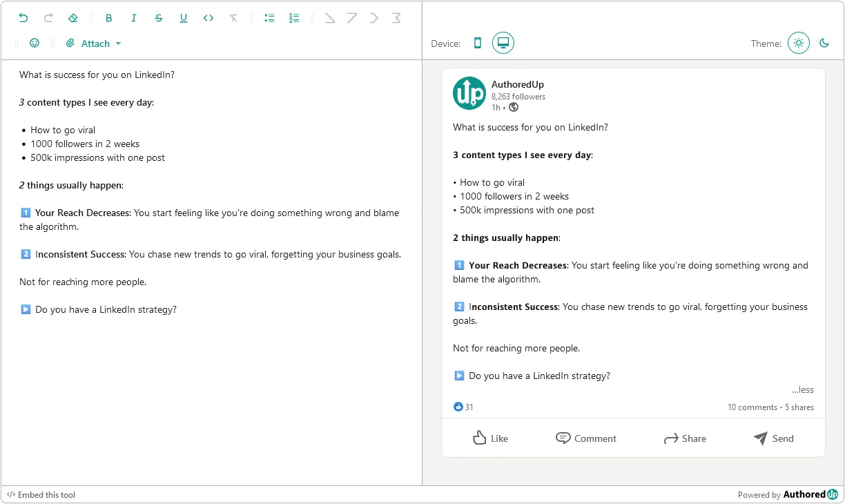Click editor line '500k impressions with one post'
Screen dimensions: 845x504
(x=97, y=157)
